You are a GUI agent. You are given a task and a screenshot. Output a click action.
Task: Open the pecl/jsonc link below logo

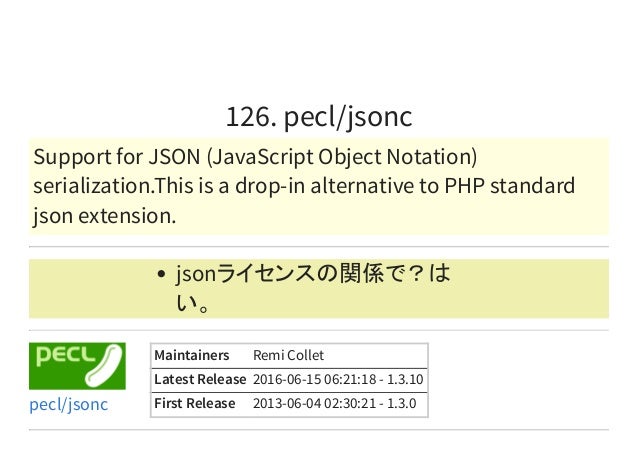point(69,404)
